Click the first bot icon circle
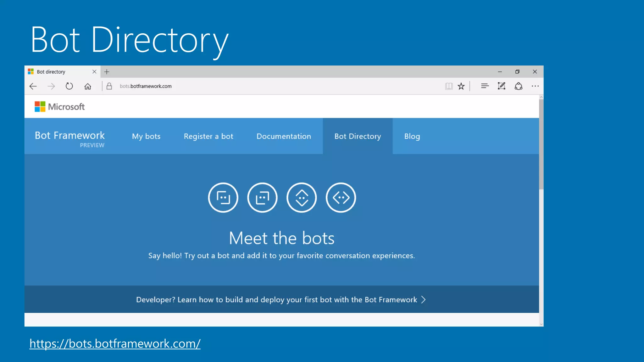Image resolution: width=644 pixels, height=362 pixels. pyautogui.click(x=223, y=198)
